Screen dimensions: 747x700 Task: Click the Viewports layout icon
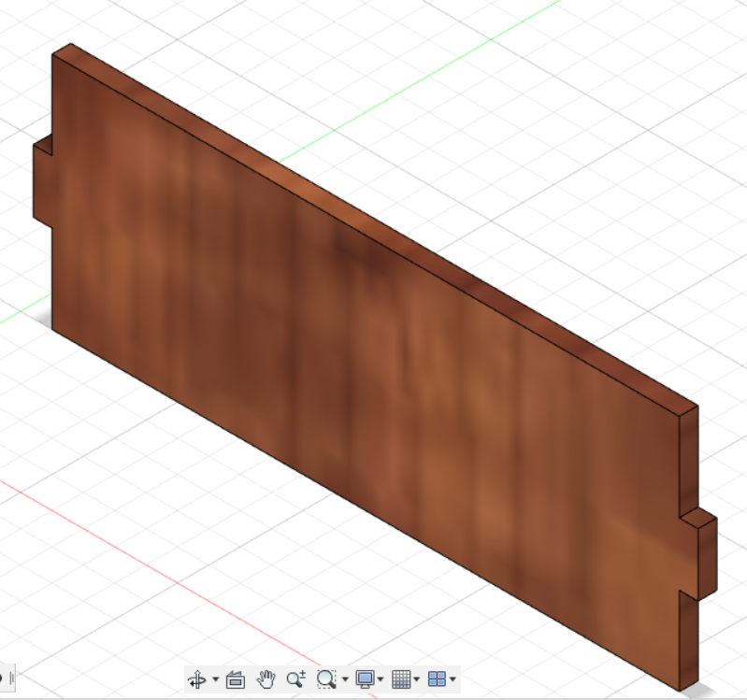coord(438,679)
